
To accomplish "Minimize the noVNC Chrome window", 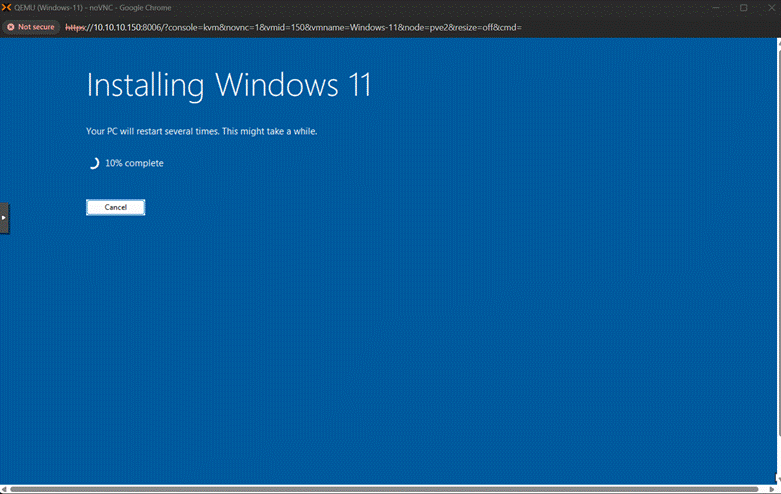I will click(x=714, y=7).
